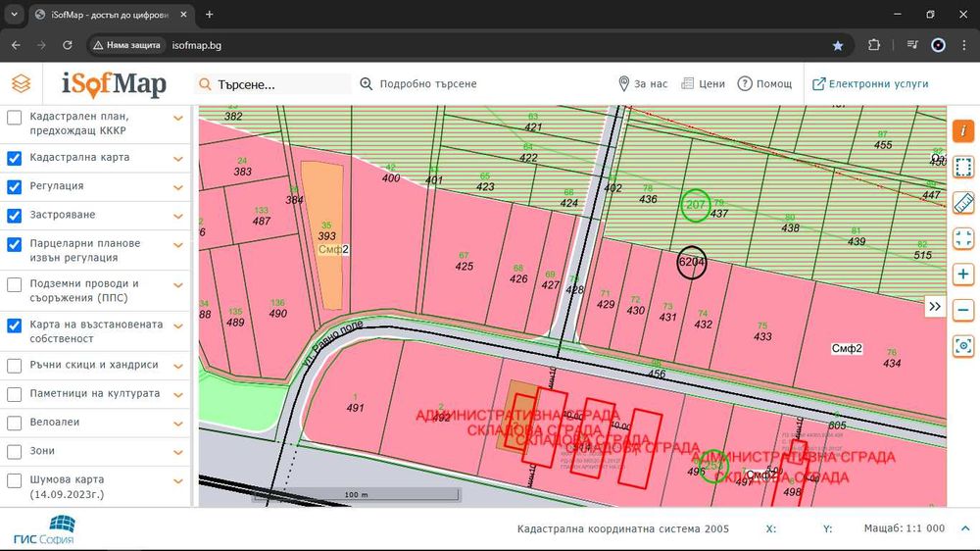The width and height of the screenshot is (980, 551).
Task: Click green circle marker 207 on map
Action: 695,205
